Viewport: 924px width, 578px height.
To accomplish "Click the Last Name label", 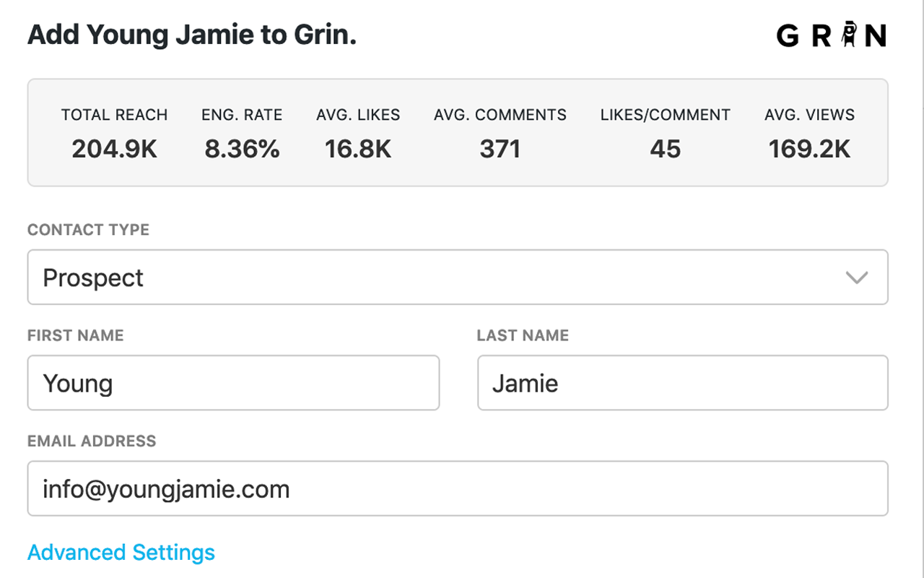I will point(523,335).
